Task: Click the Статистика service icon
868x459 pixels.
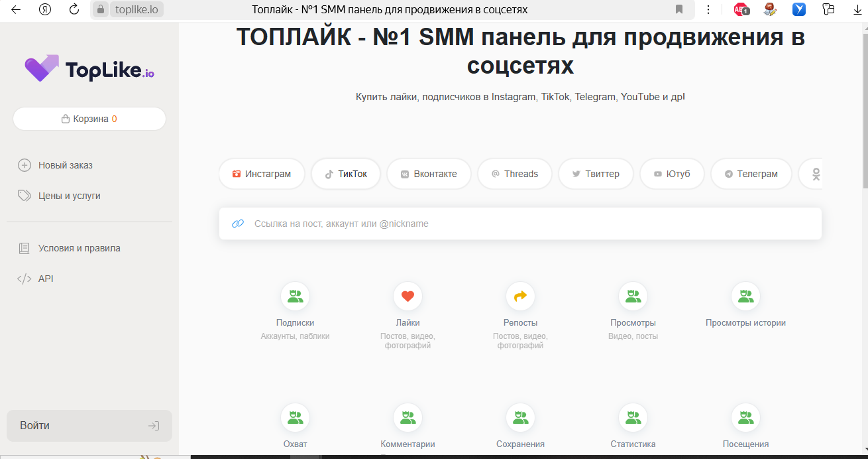Action: (x=633, y=418)
